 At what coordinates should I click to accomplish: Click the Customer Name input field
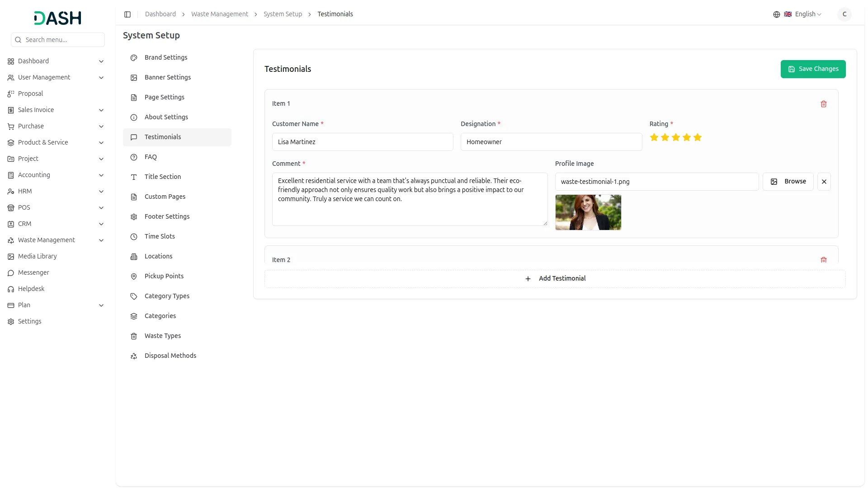[362, 142]
